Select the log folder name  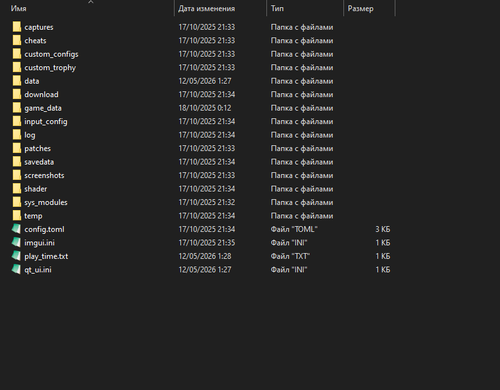click(x=30, y=135)
